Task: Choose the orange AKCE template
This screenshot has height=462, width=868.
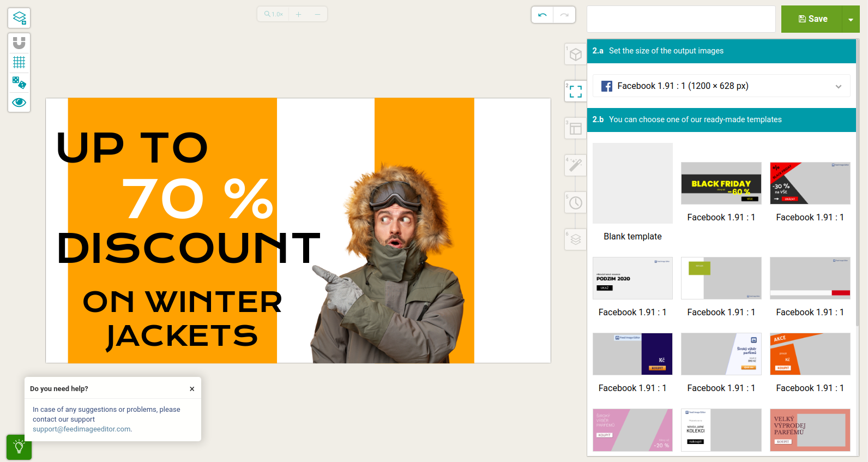Action: [x=810, y=354]
